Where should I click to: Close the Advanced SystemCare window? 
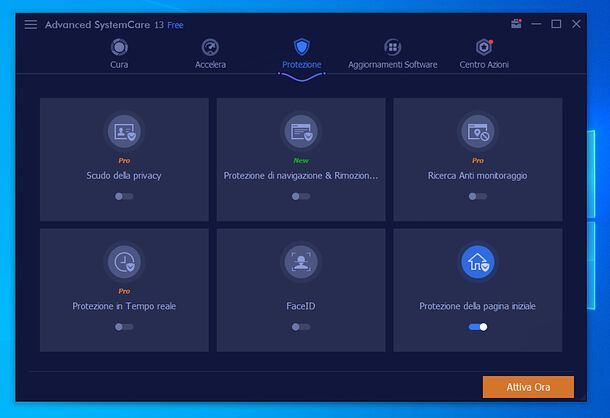(576, 24)
